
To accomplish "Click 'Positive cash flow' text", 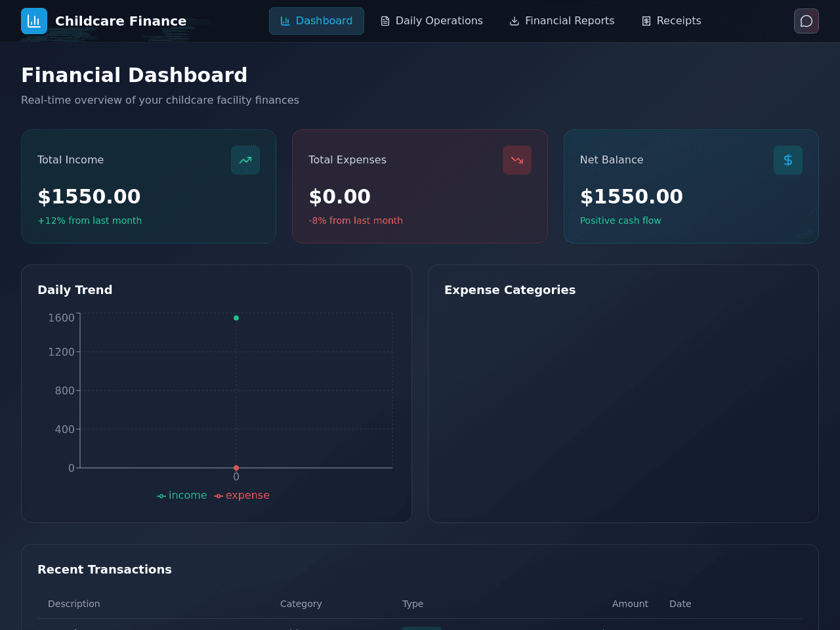I will (x=620, y=220).
